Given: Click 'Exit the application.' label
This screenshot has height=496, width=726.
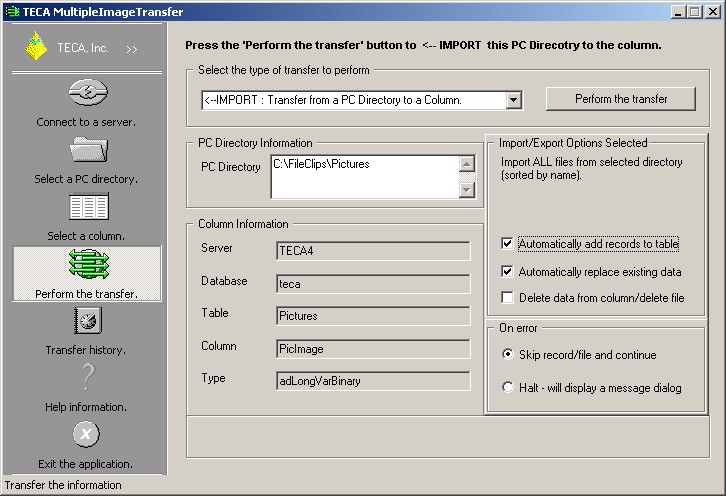Looking at the screenshot, I should click(86, 464).
